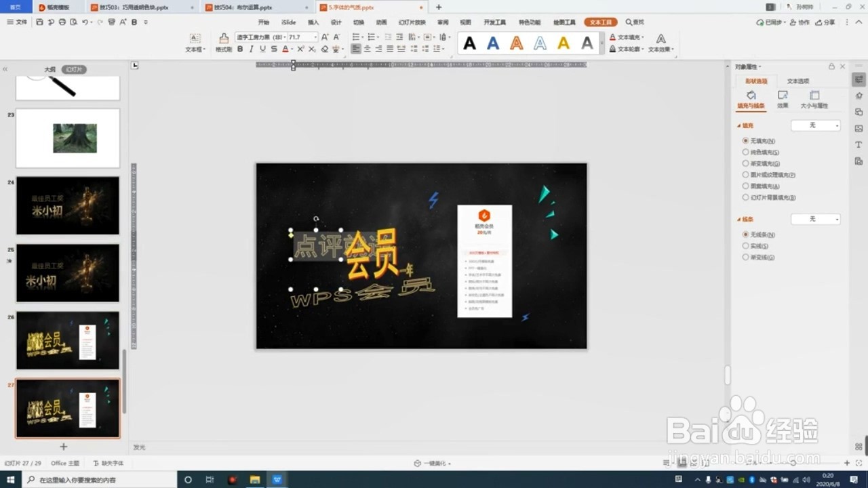Toggle Strikethrough formatting in the ribbon
This screenshot has height=488, width=868.
(x=274, y=49)
